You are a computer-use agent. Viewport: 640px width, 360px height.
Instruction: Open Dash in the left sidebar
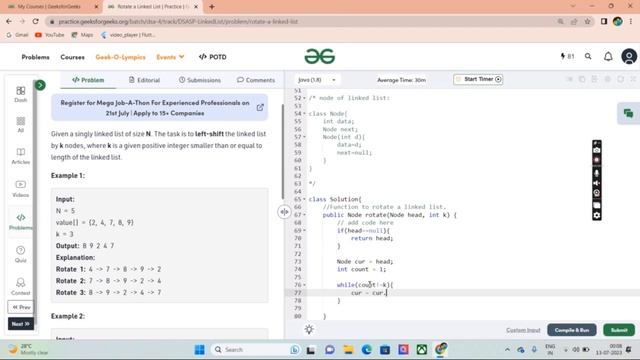click(21, 94)
